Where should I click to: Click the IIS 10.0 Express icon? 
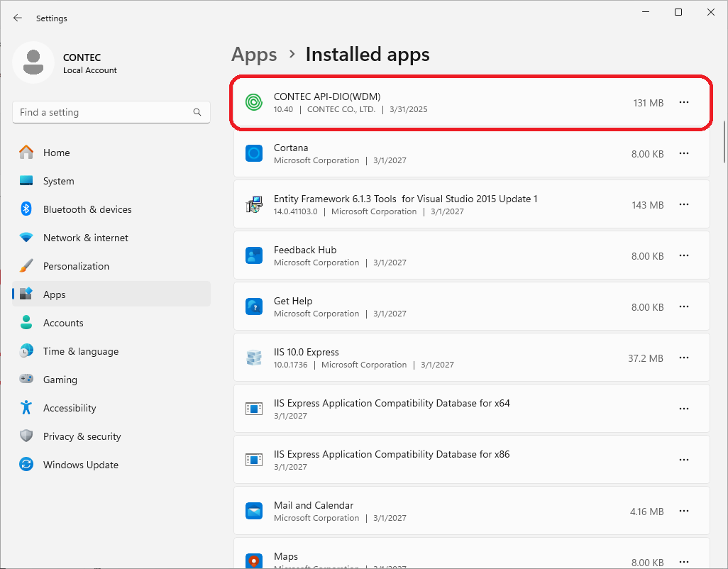pos(254,358)
